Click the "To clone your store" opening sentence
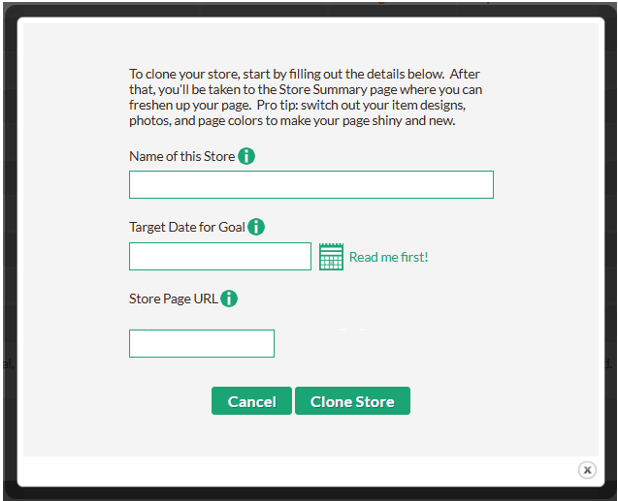618x501 pixels. pos(200,74)
